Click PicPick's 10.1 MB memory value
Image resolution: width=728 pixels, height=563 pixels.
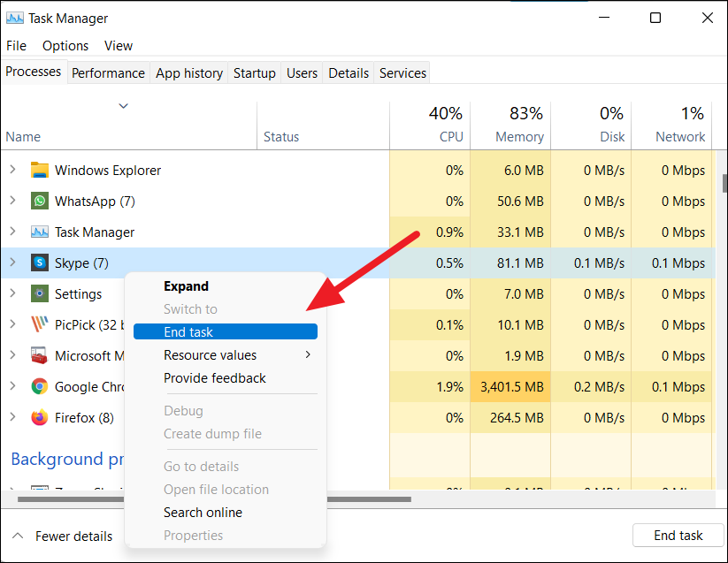tap(520, 325)
